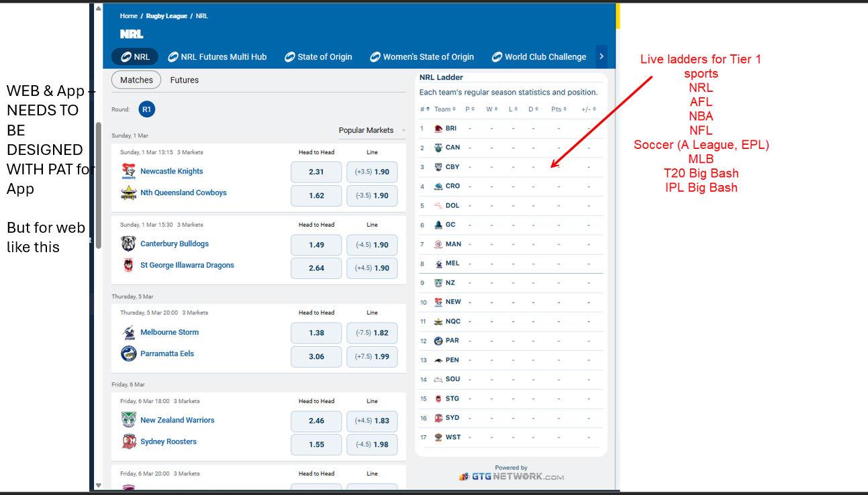The width and height of the screenshot is (868, 495).
Task: Click St George Illawarra Dragons logo
Action: (128, 266)
